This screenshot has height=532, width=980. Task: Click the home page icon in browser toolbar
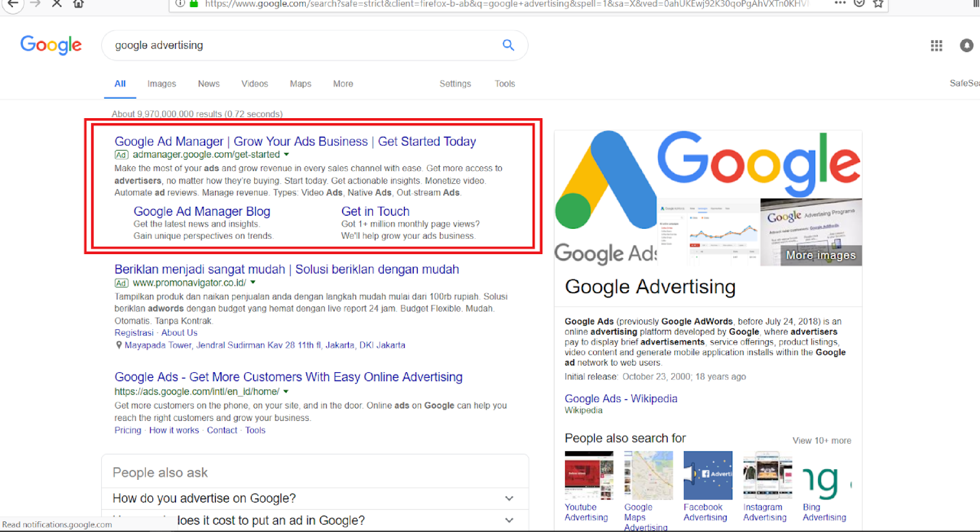78,5
